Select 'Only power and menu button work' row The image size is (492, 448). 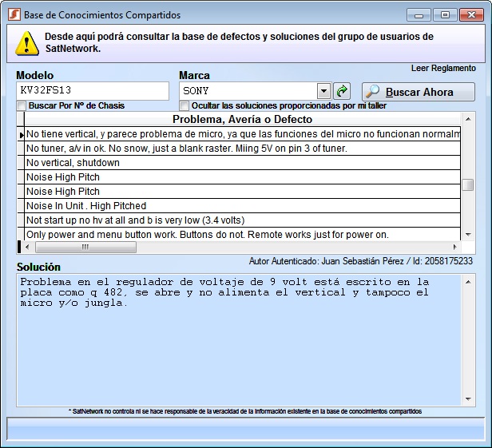240,235
